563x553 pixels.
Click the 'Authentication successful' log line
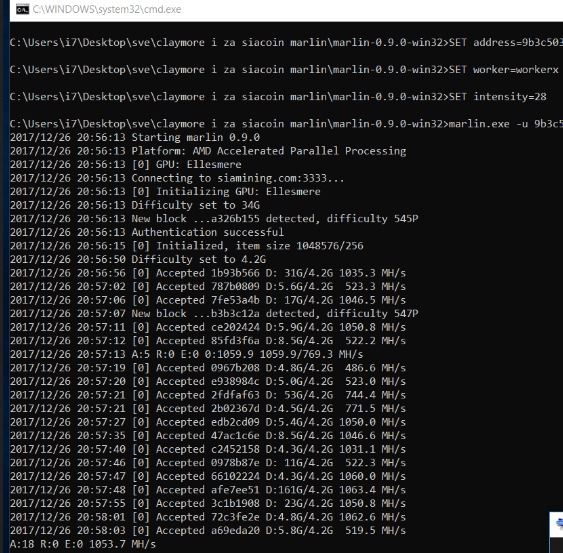click(x=147, y=232)
